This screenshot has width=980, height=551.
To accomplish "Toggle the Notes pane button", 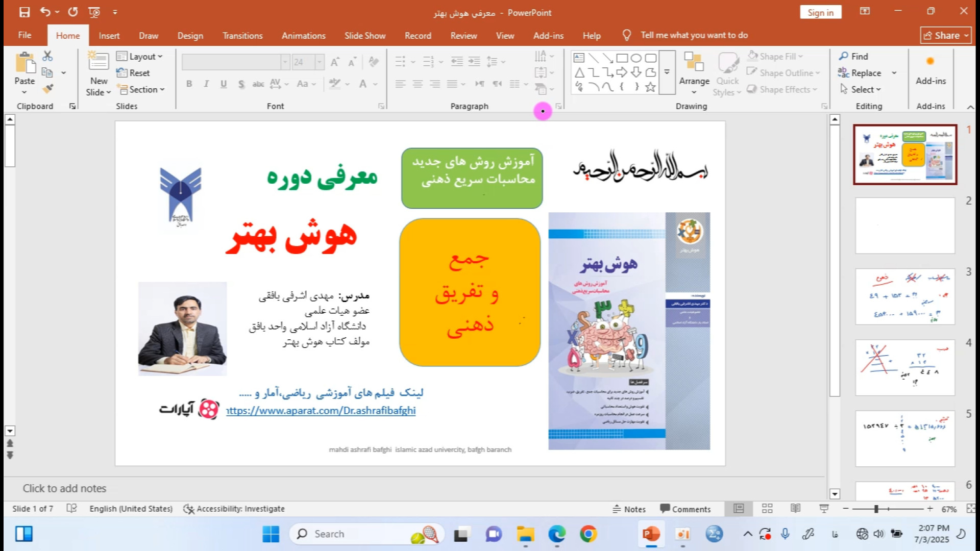I will (x=629, y=509).
